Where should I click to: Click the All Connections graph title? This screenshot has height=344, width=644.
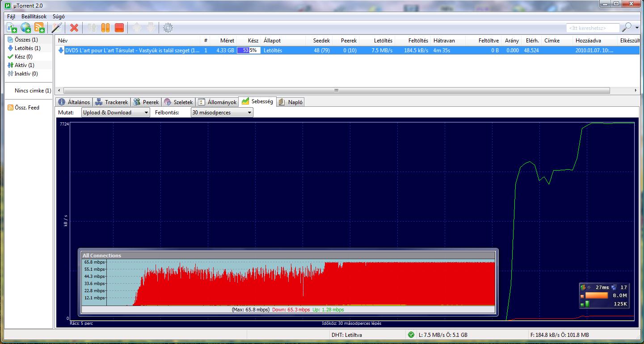point(102,256)
